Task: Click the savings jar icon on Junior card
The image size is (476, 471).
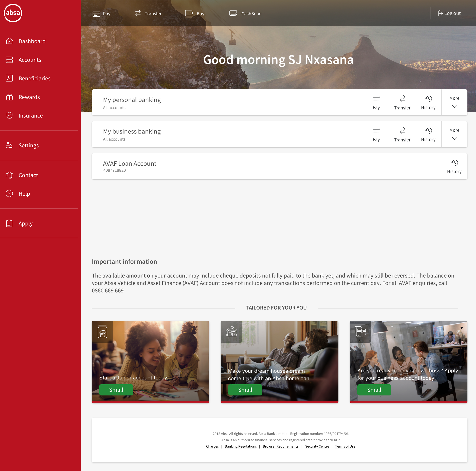Action: click(102, 331)
